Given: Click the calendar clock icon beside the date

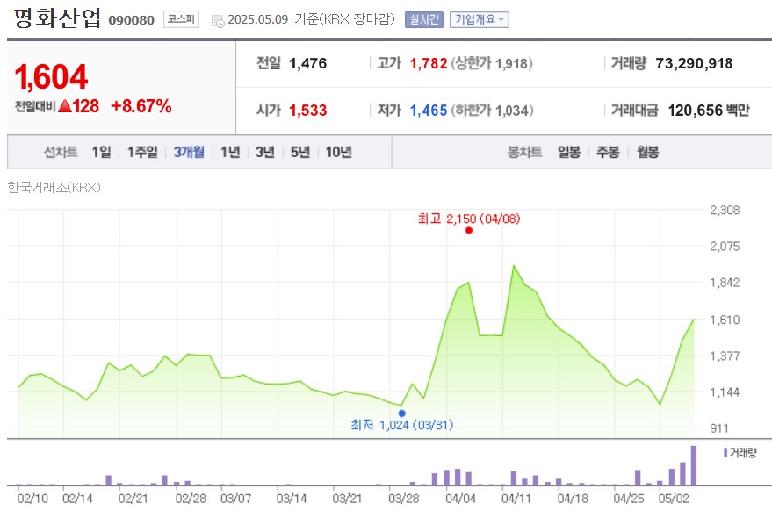Looking at the screenshot, I should [x=218, y=21].
